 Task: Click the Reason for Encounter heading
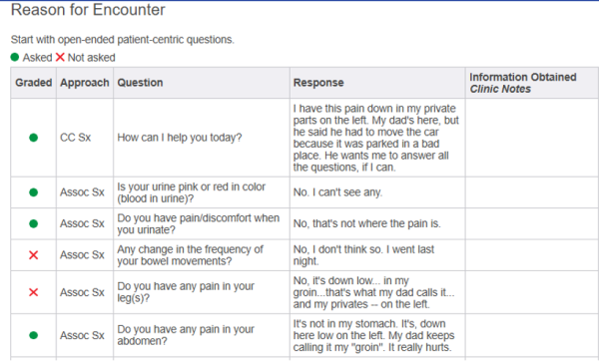pyautogui.click(x=88, y=10)
